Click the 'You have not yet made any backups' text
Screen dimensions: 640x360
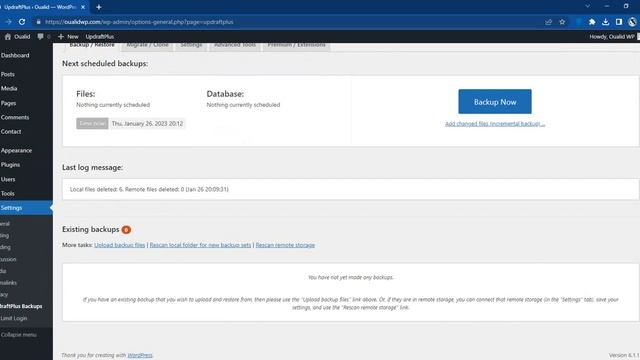[351, 277]
